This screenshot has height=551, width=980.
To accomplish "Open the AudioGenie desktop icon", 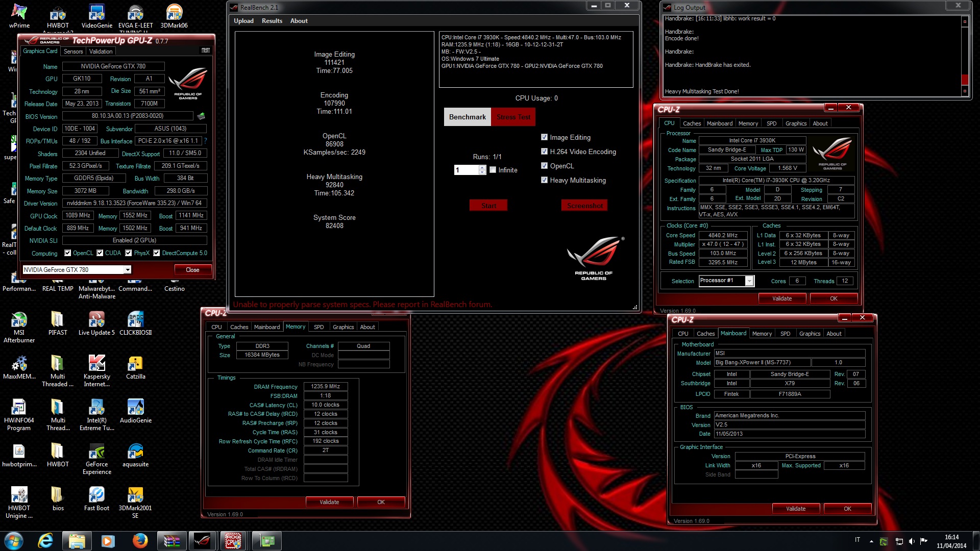I will coord(135,411).
